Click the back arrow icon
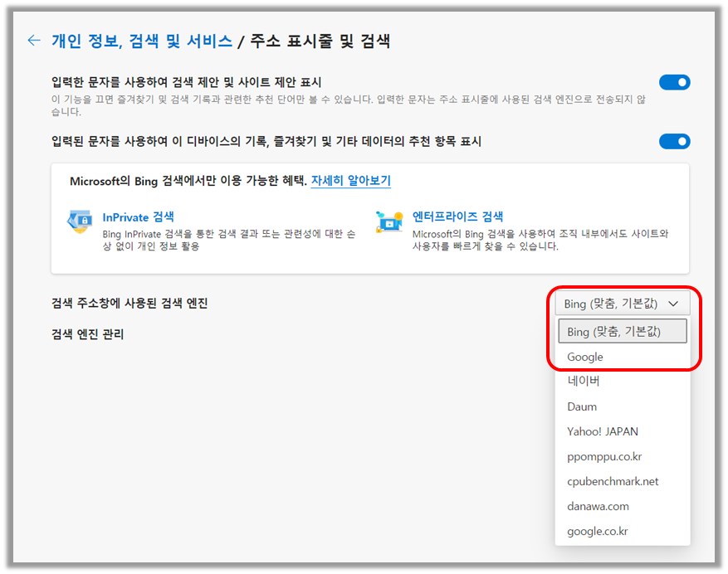 [x=34, y=41]
